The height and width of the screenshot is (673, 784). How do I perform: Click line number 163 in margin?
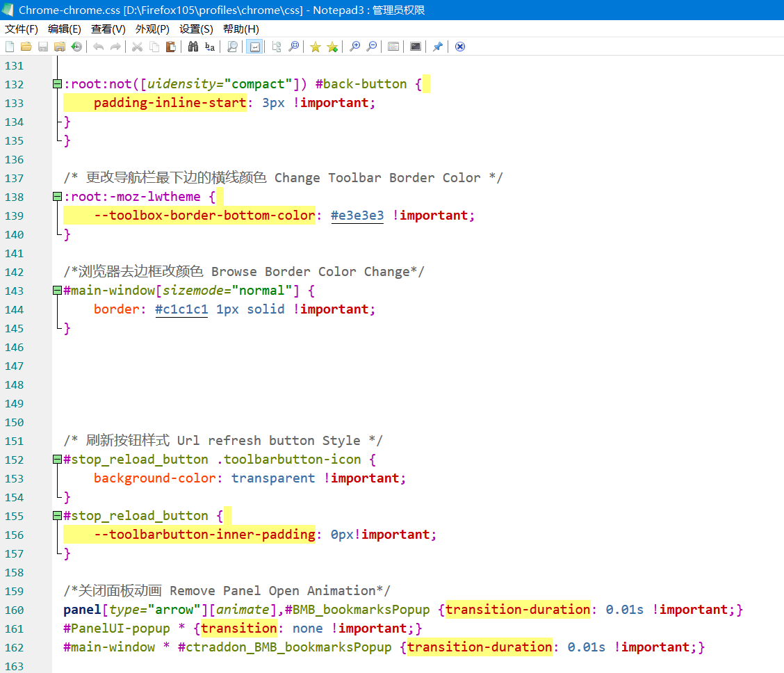pos(14,666)
